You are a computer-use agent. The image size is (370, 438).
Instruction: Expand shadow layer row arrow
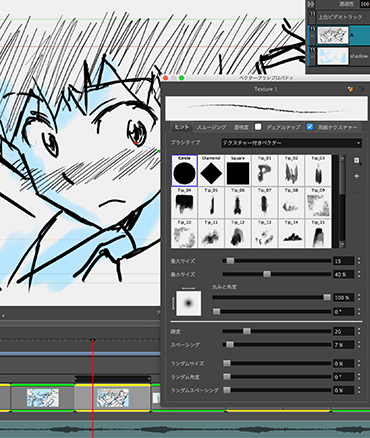[312, 50]
